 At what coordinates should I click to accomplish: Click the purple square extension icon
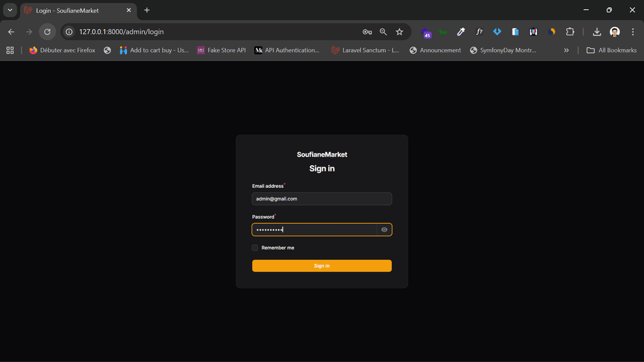tap(533, 31)
